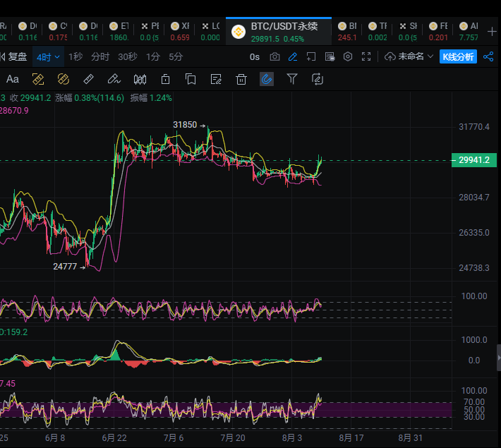
Task: Click the D:159.2 MACD value
Action: tap(13, 332)
